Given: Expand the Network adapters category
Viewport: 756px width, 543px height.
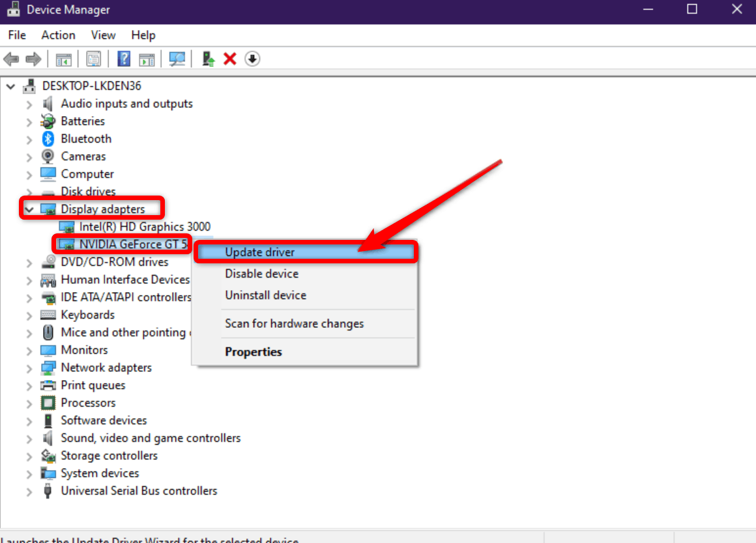Looking at the screenshot, I should pos(29,367).
